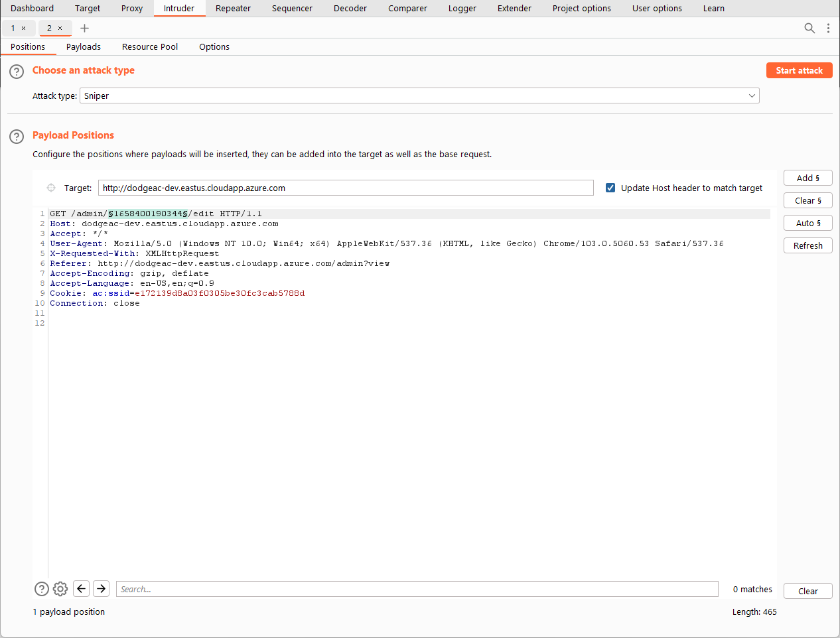The width and height of the screenshot is (840, 638).
Task: Open help for Payload Positions section
Action: [17, 137]
